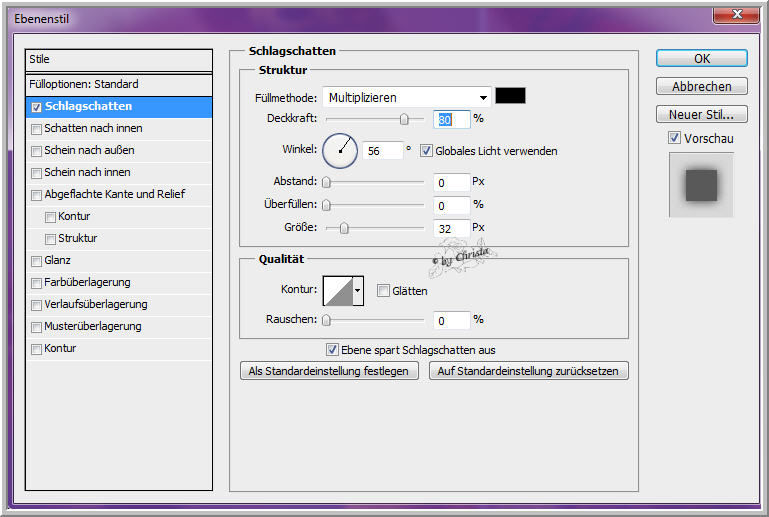Image resolution: width=769 pixels, height=517 pixels.
Task: Open the Verlaufsüberlagerung settings row
Action: (x=119, y=305)
